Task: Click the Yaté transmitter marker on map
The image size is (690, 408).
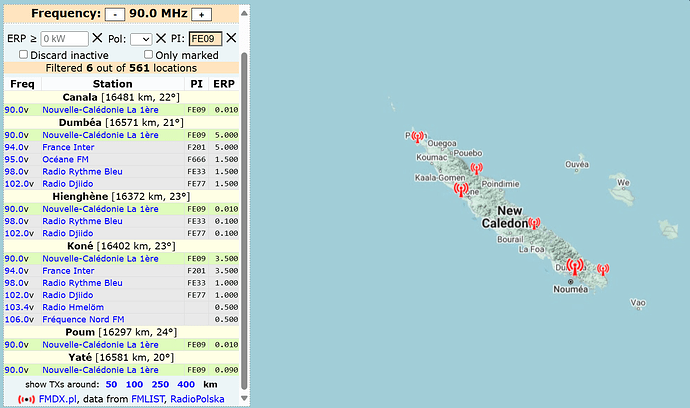Action: tap(601, 268)
